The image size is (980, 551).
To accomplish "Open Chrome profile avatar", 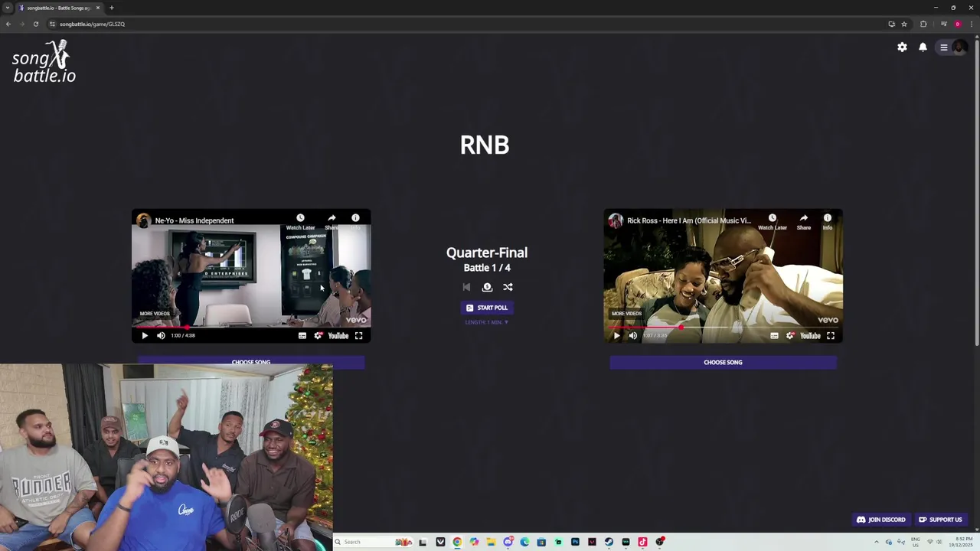I will (957, 24).
